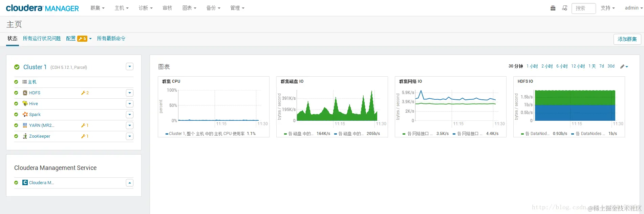This screenshot has height=214, width=644.
Task: Open the 管理 menu
Action: pyautogui.click(x=237, y=8)
